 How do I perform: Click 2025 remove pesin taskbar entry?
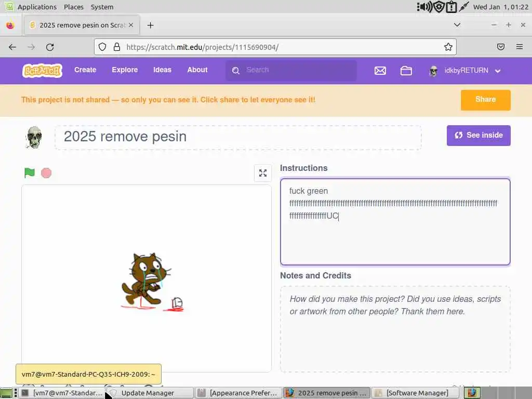[x=327, y=393]
